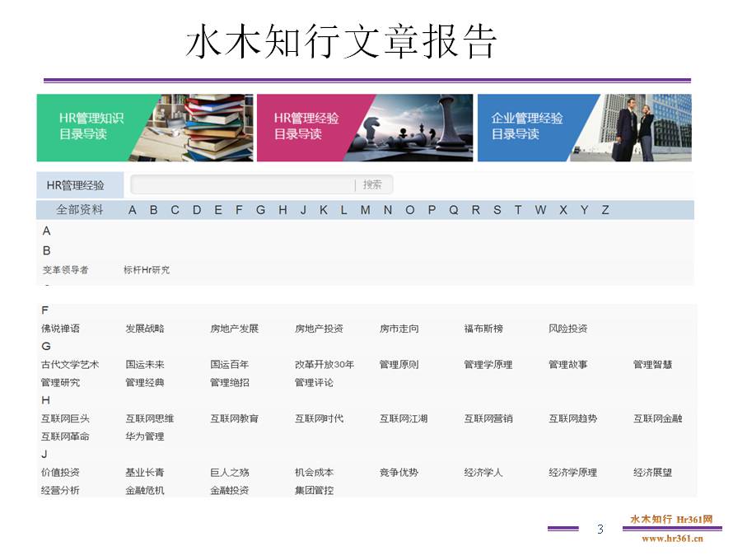Filter by letter G in alphabet bar

[260, 210]
